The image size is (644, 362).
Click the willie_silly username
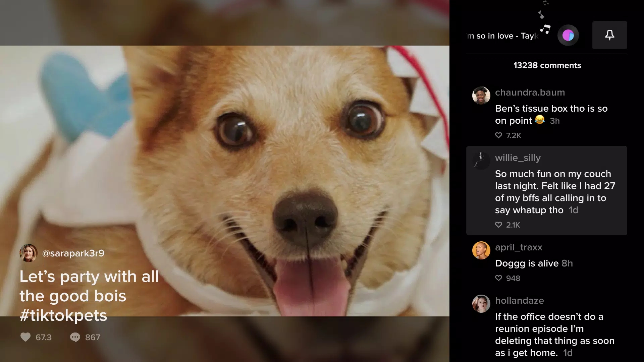pyautogui.click(x=518, y=158)
